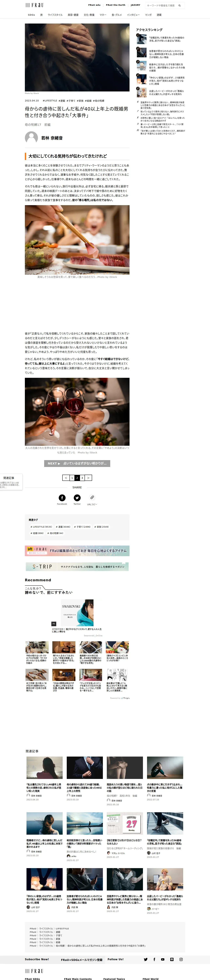The height and width of the screenshot is (980, 210).
Task: Open FRaU Twitter in footer
Action: [x=146, y=959]
